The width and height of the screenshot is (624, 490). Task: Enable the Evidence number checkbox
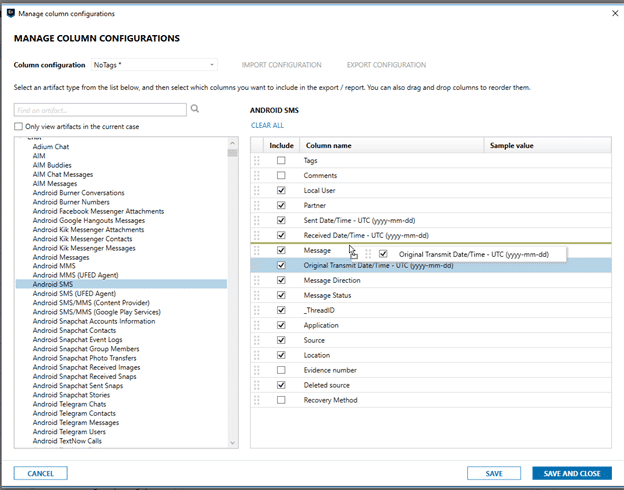281,370
